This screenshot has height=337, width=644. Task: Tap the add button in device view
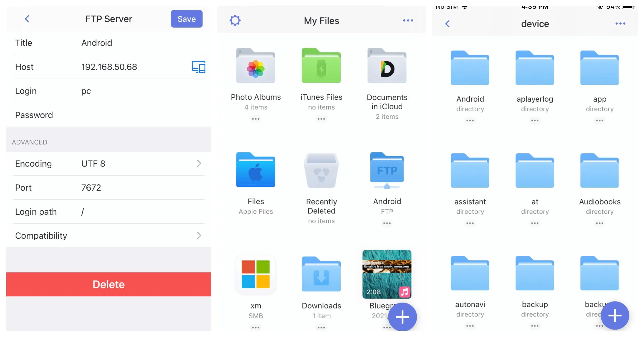pyautogui.click(x=615, y=315)
